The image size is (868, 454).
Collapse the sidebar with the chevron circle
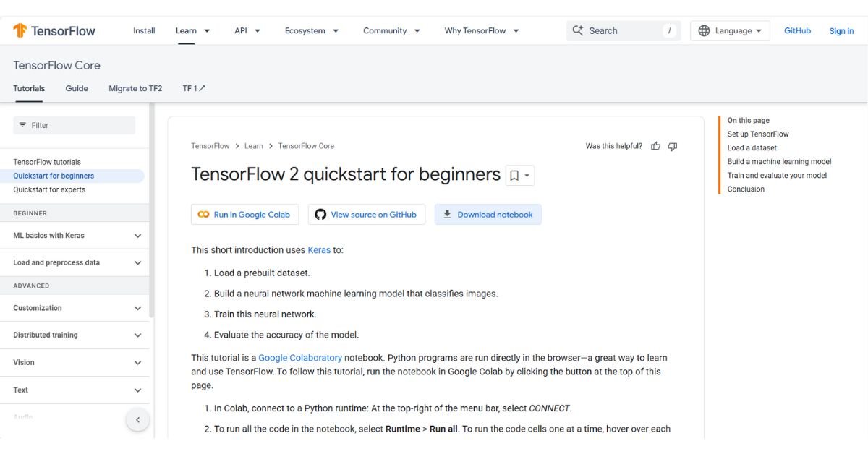137,419
